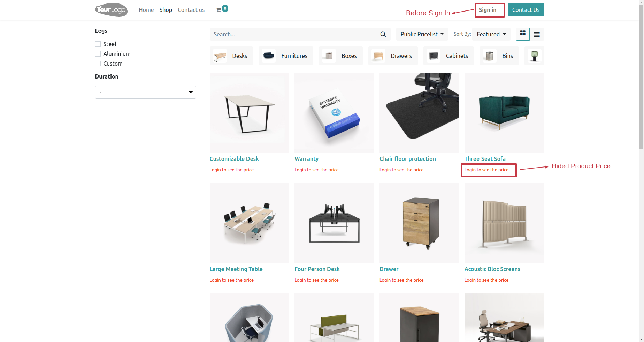Screen dimensions: 644x342
Task: Click the wooden Drawer product image
Action: 419,223
